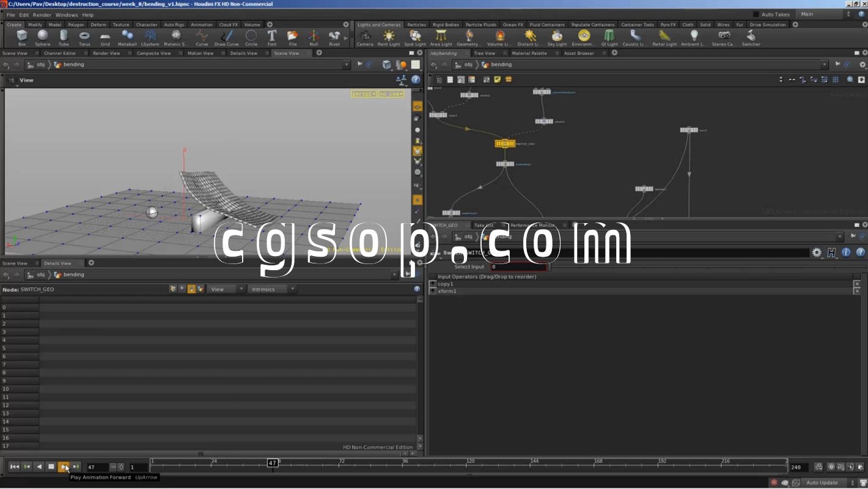Add an Area Light

point(441,38)
